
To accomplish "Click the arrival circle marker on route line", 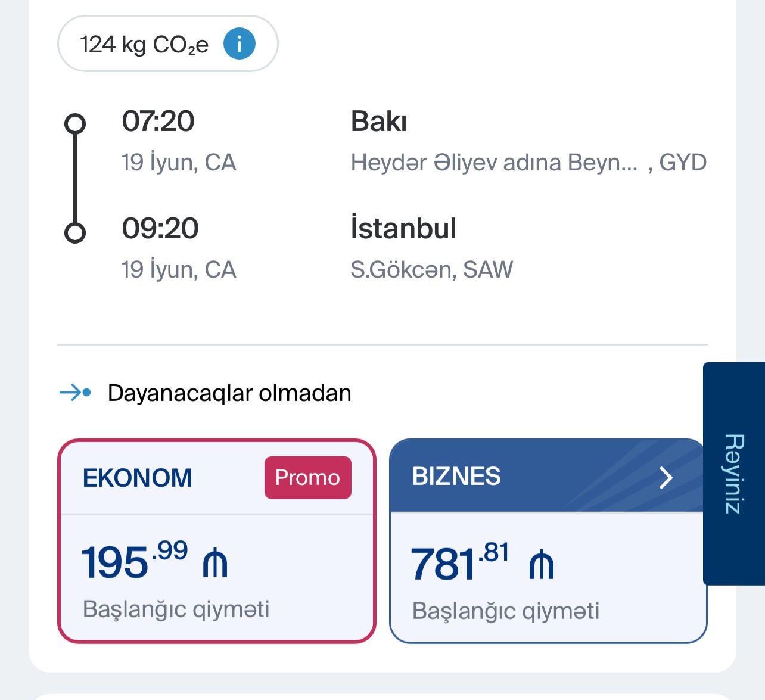I will coord(74,232).
